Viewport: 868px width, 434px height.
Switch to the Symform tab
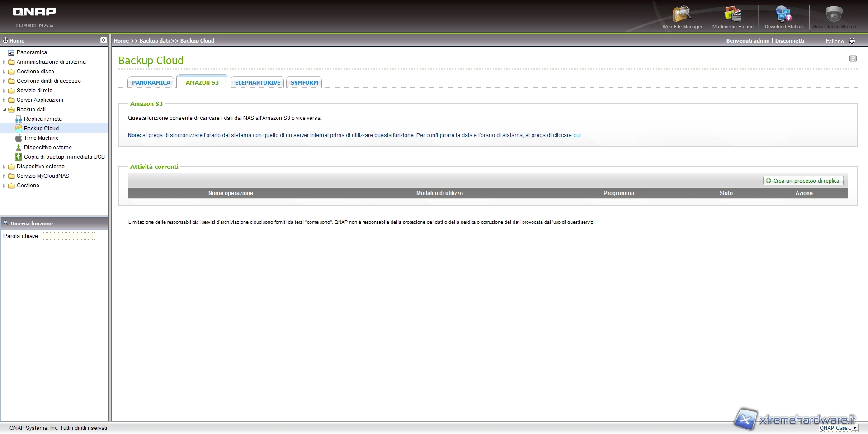tap(304, 82)
